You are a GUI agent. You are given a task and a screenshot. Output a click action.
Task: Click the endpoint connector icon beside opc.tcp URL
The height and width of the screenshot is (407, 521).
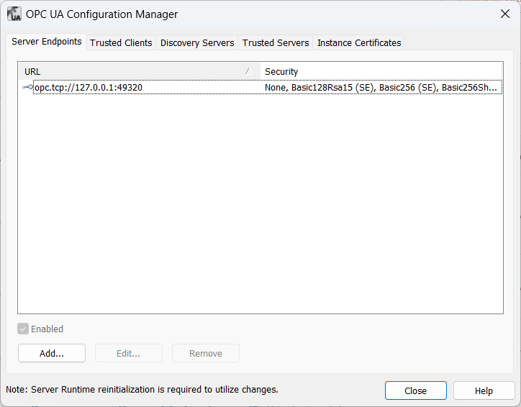click(28, 87)
